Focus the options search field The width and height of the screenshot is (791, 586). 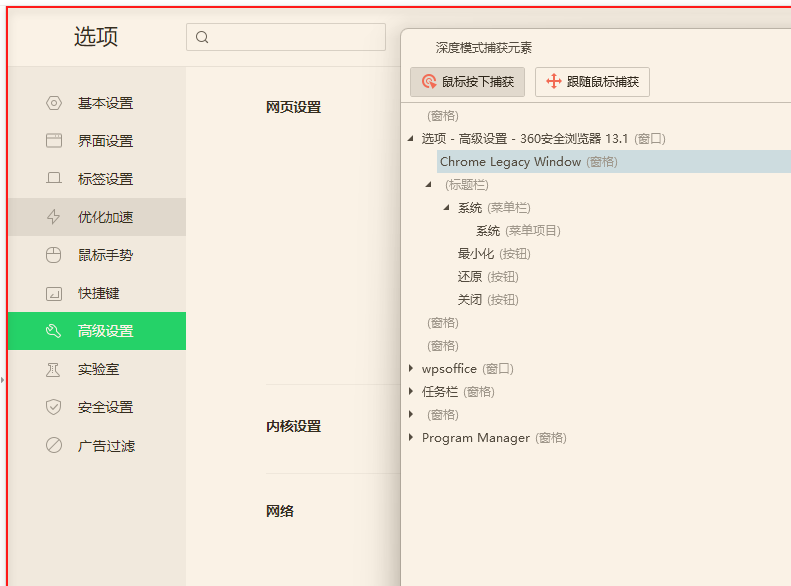pos(286,37)
